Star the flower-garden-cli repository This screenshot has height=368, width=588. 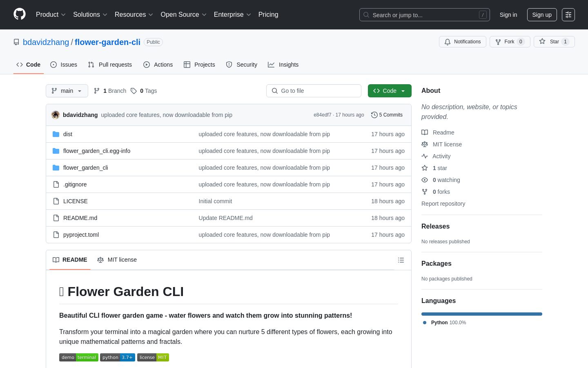coord(554,42)
